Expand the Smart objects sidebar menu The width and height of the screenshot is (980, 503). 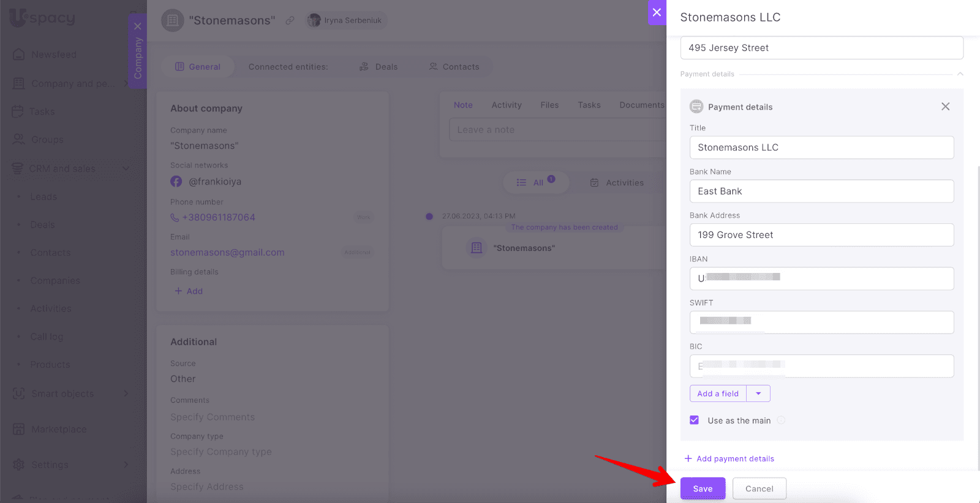pos(126,393)
